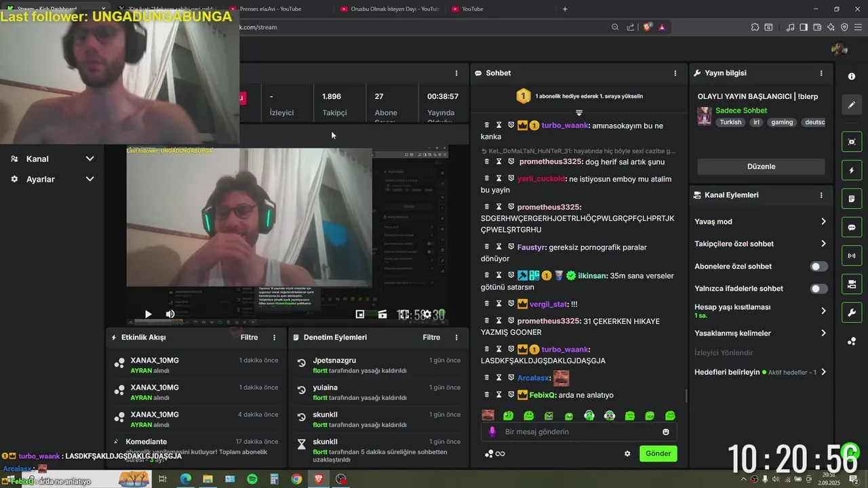Open Spotify from the taskbar
This screenshot has width=868, height=488.
pyautogui.click(x=252, y=479)
